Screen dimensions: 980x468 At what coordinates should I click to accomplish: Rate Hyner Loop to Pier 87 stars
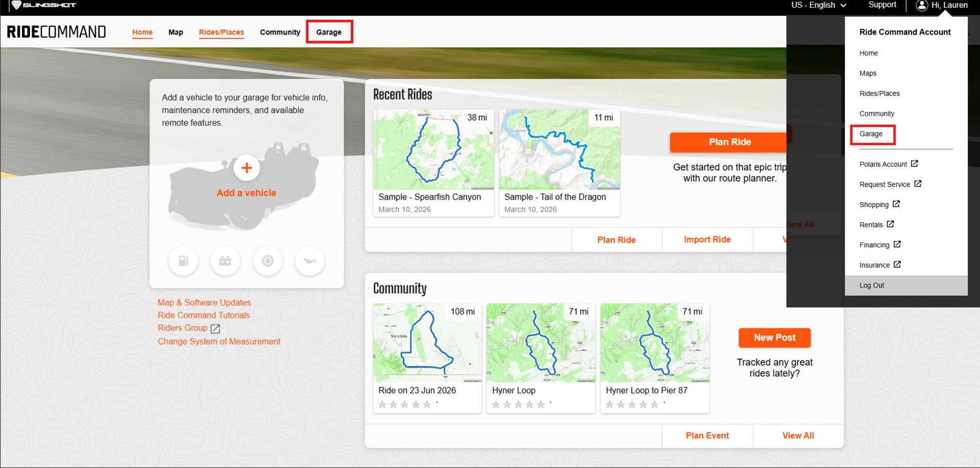tap(632, 405)
